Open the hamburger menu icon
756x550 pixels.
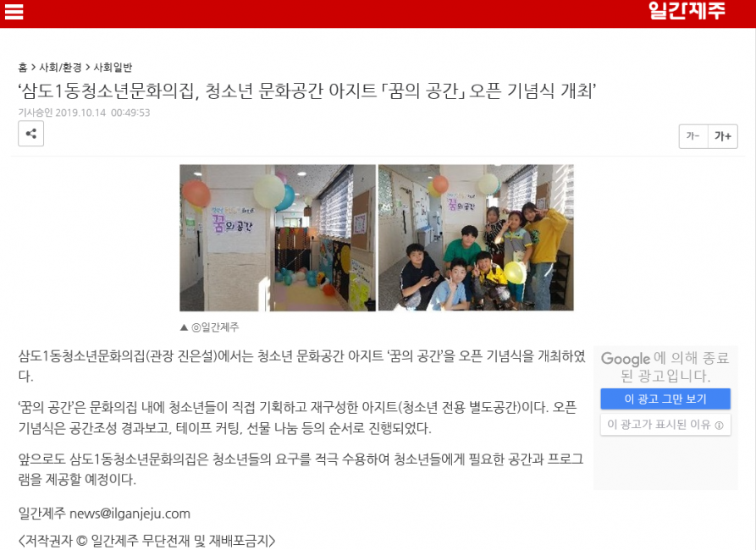(14, 11)
